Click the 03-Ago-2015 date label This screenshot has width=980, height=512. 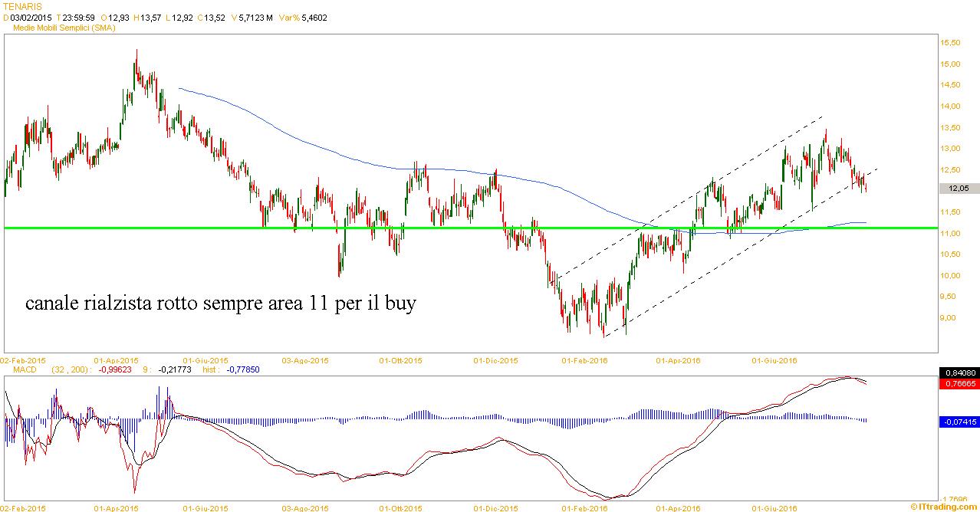[305, 359]
